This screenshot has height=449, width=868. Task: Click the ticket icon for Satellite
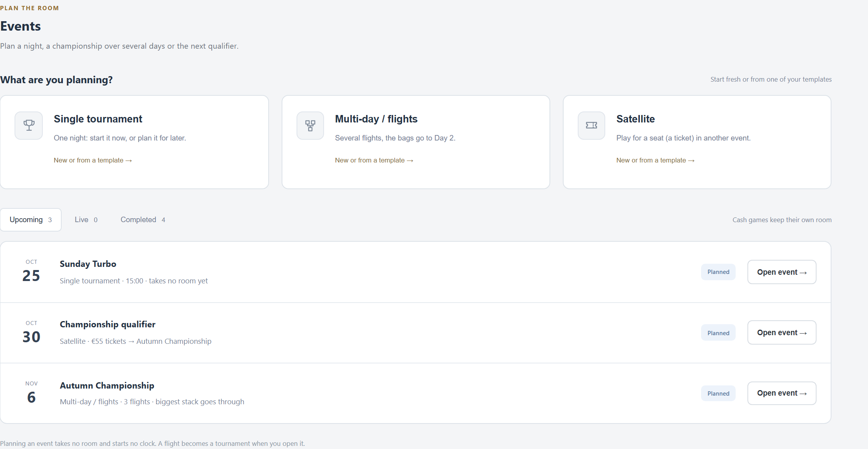591,126
